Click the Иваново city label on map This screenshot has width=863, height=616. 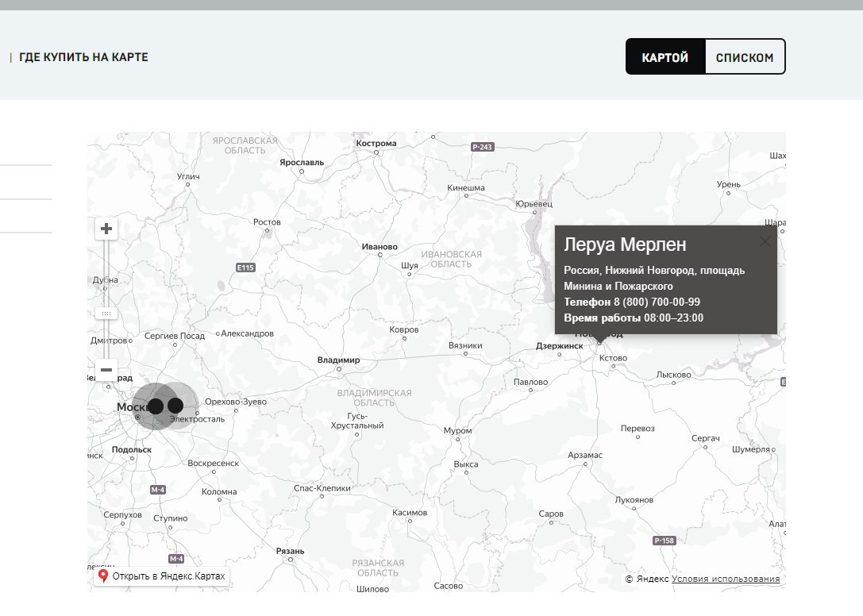pyautogui.click(x=379, y=247)
